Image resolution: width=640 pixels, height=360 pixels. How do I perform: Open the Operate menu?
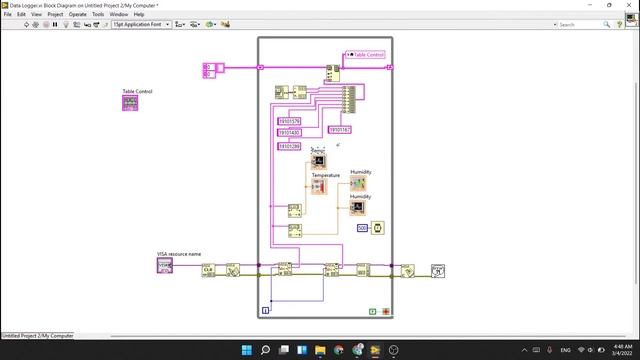(78, 14)
